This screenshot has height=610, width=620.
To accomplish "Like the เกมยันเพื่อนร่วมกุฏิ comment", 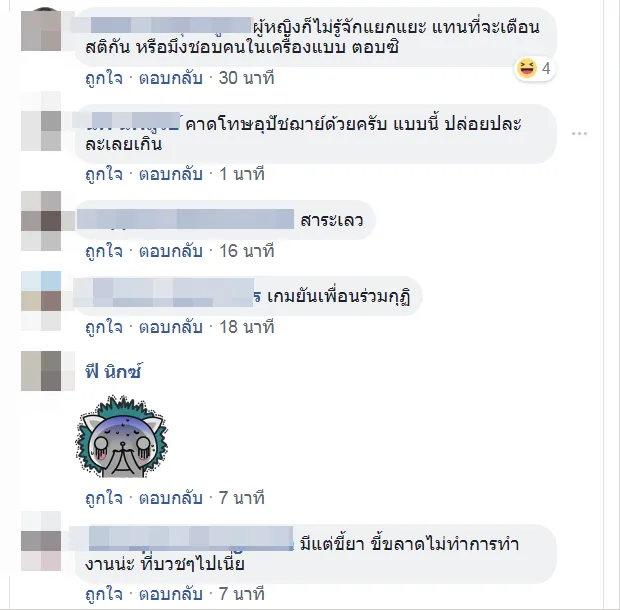I will 104,327.
